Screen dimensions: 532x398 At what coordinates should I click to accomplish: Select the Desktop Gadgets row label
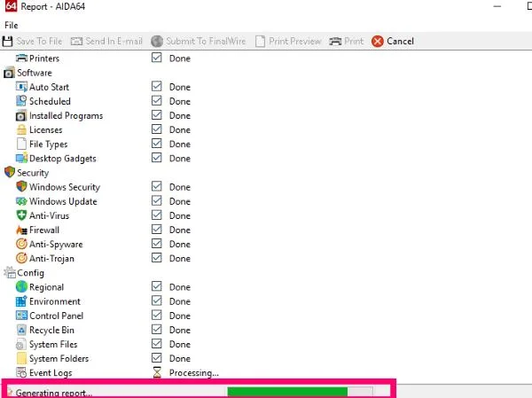click(x=63, y=159)
